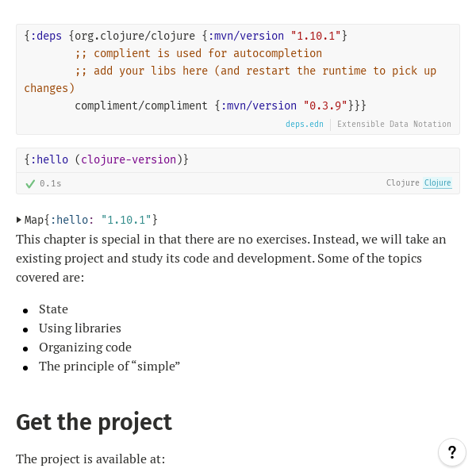Image resolution: width=476 pixels, height=476 pixels.
Task: Click "The project is available at:" text
Action: (90, 459)
